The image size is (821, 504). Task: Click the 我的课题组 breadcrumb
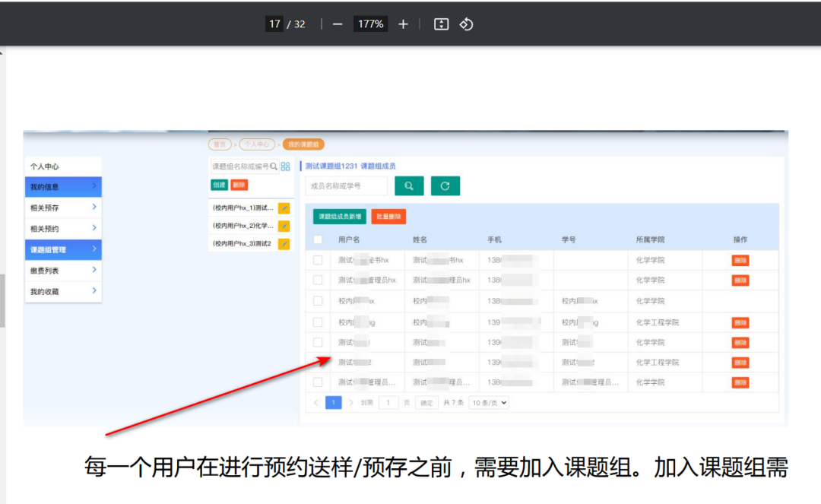pos(303,144)
